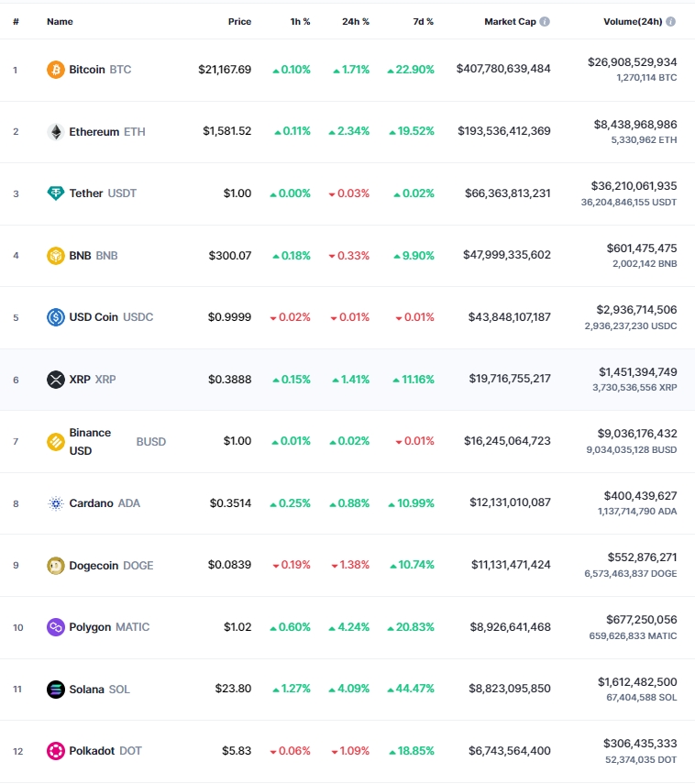Sort by the 7d % column header

pos(423,21)
